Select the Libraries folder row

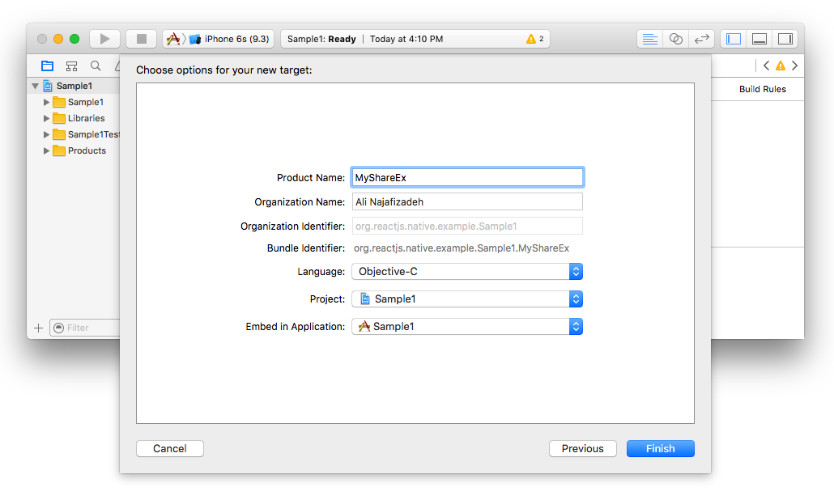tap(74, 118)
